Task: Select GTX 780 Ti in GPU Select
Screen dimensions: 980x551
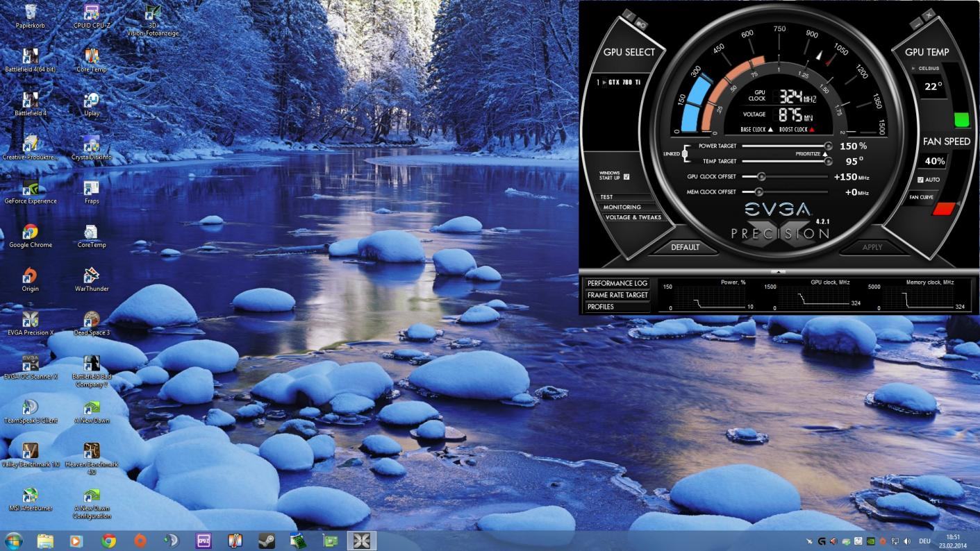Action: (x=619, y=83)
